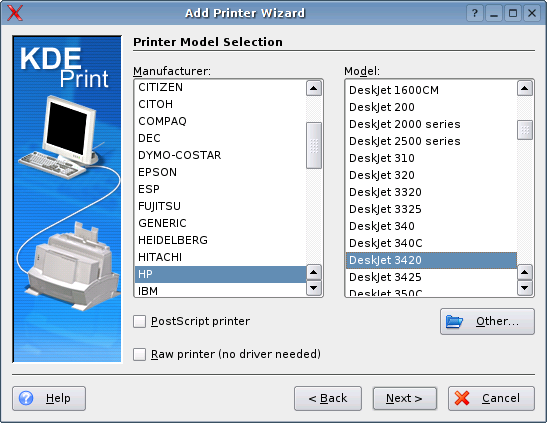Click the blue help icon at bottom left
Screen dimensions: 547x423
pyautogui.click(x=26, y=398)
